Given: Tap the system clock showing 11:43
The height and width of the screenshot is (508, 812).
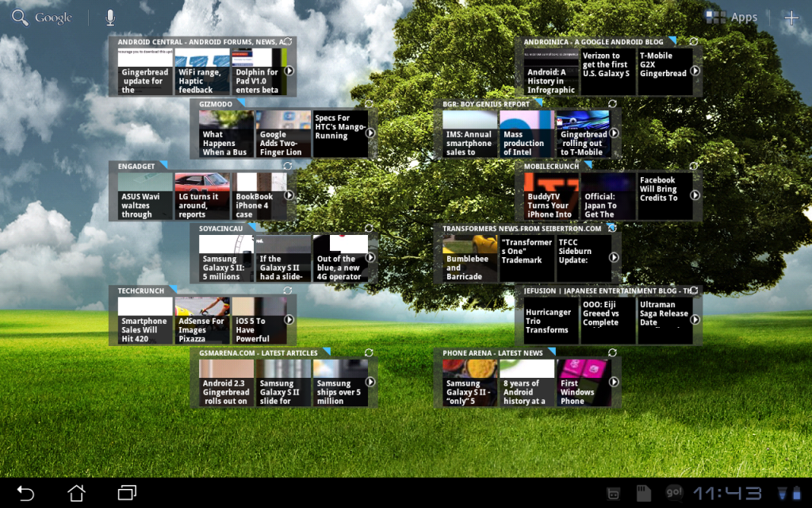Looking at the screenshot, I should tap(727, 493).
